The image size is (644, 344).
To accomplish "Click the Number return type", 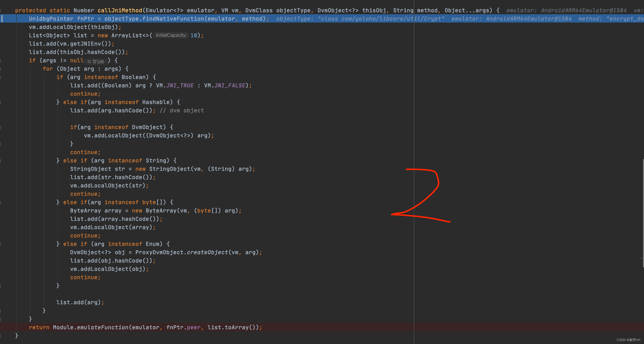I will coord(84,10).
